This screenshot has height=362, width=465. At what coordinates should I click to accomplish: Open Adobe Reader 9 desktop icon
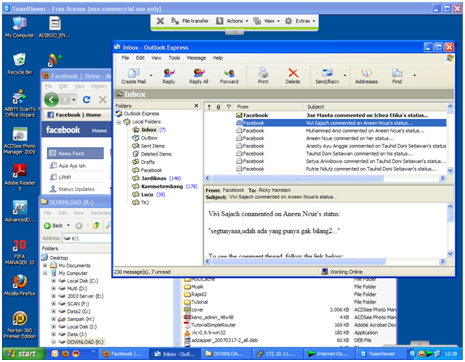click(x=20, y=177)
